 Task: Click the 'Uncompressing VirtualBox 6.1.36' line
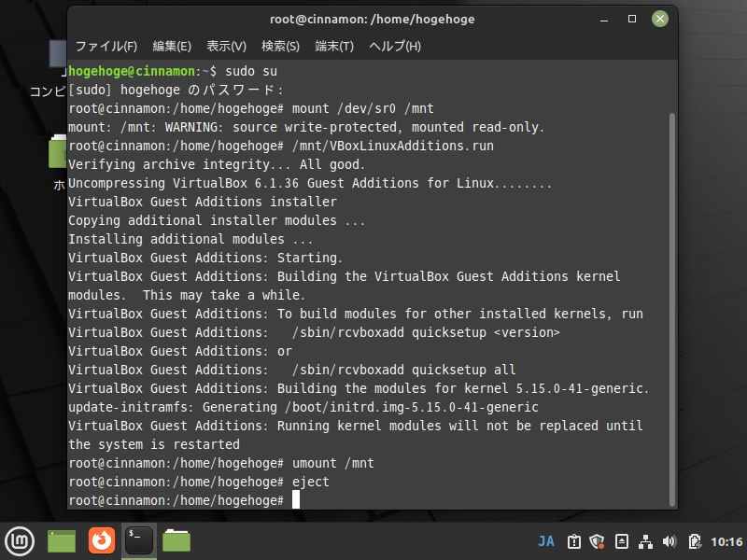(310, 183)
